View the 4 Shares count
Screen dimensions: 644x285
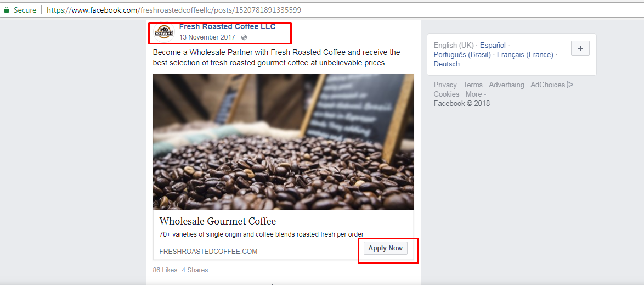[195, 270]
